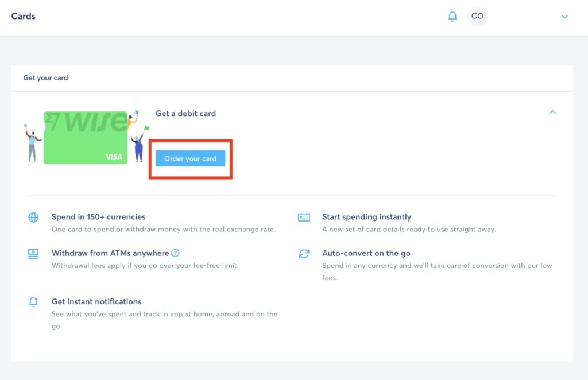Viewport: 588px width, 380px height.
Task: Click the cash icon beside ATM withdrawals
Action: (33, 254)
